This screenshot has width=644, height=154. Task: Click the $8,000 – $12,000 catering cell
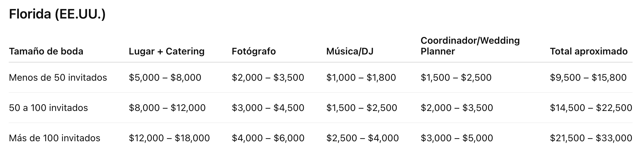[167, 108]
